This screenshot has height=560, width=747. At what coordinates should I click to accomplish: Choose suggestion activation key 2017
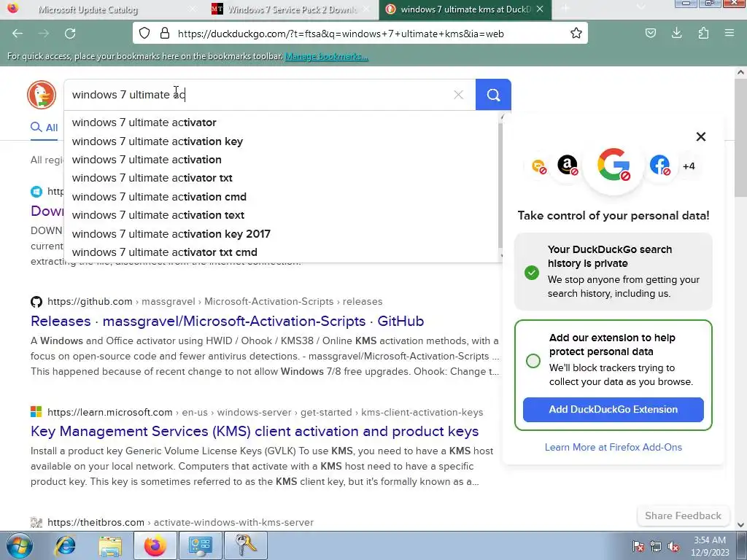(171, 234)
